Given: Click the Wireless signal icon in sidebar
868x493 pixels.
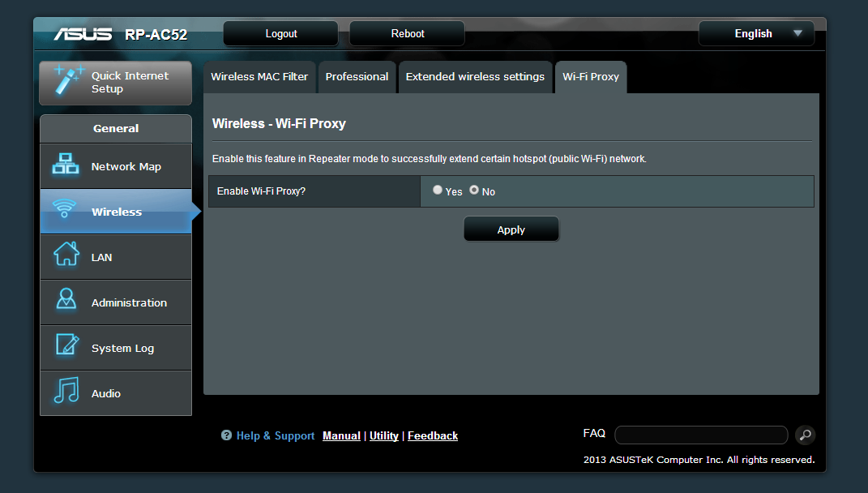Looking at the screenshot, I should point(65,209).
